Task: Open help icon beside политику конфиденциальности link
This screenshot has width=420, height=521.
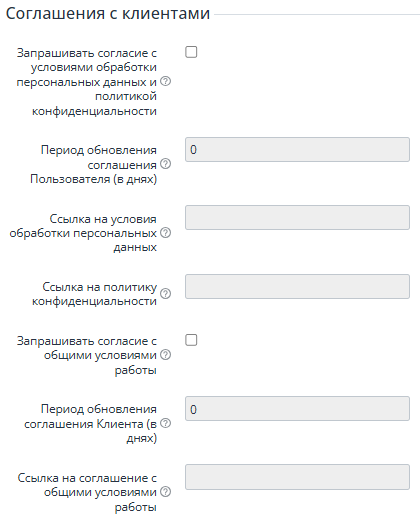Action: 166,294
